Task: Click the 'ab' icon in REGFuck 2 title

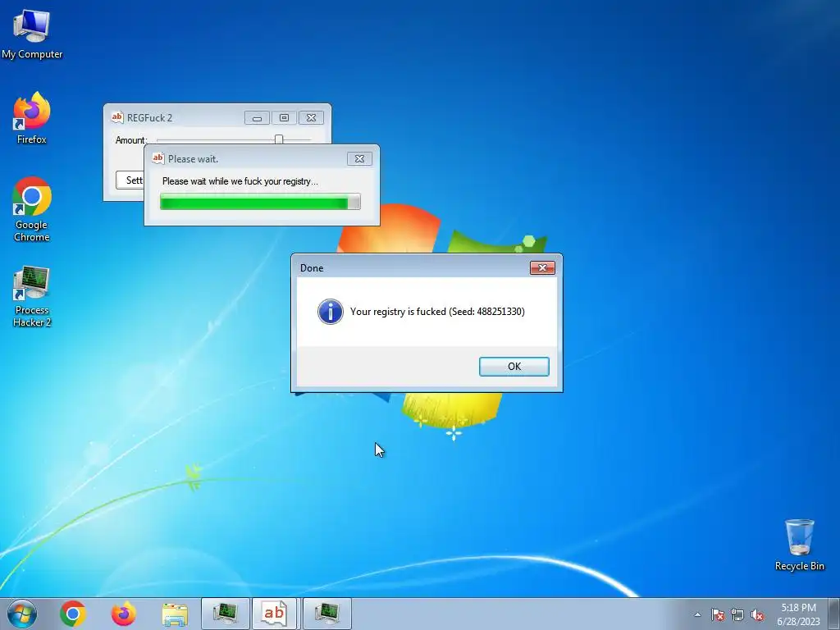Action: [x=116, y=117]
